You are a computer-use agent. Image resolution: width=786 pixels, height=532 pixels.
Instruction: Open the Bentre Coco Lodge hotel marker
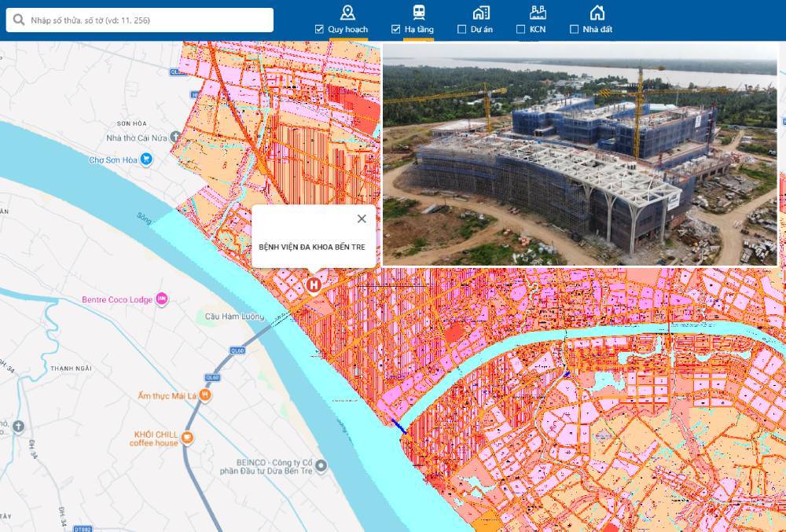[162, 299]
